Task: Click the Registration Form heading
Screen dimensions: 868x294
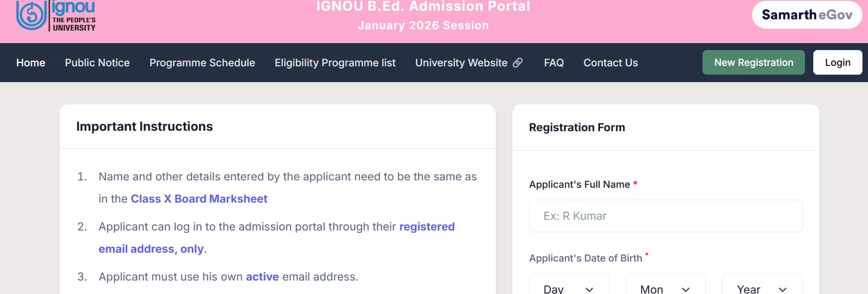Action: (577, 128)
